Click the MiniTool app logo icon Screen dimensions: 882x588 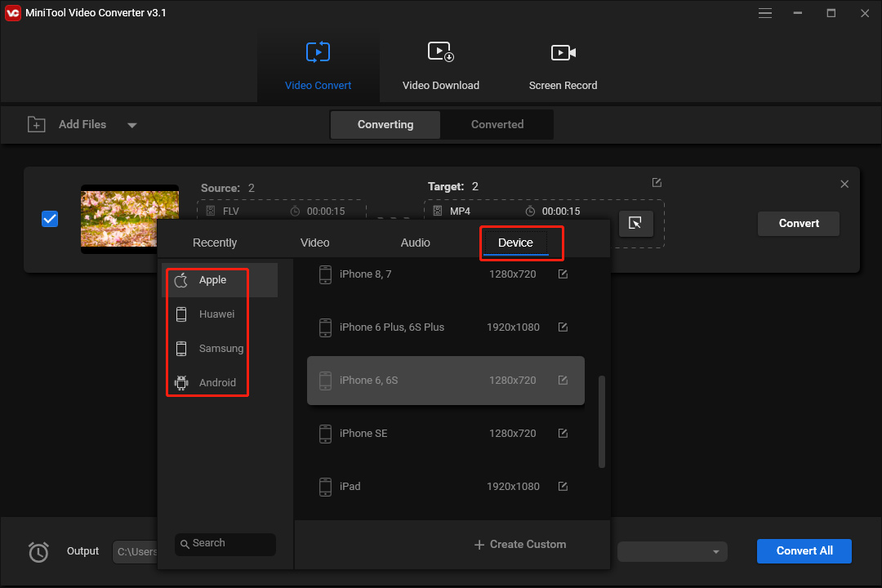(x=13, y=13)
